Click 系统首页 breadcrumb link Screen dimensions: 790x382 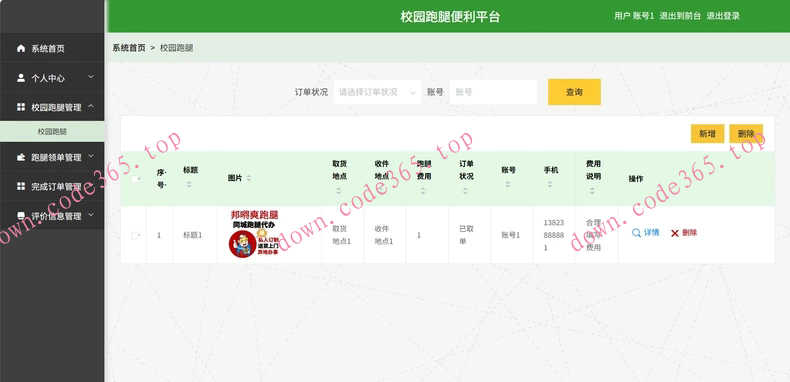click(129, 48)
